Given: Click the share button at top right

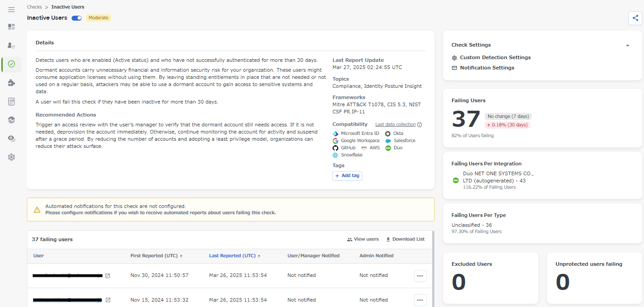Looking at the screenshot, I should click(x=635, y=18).
